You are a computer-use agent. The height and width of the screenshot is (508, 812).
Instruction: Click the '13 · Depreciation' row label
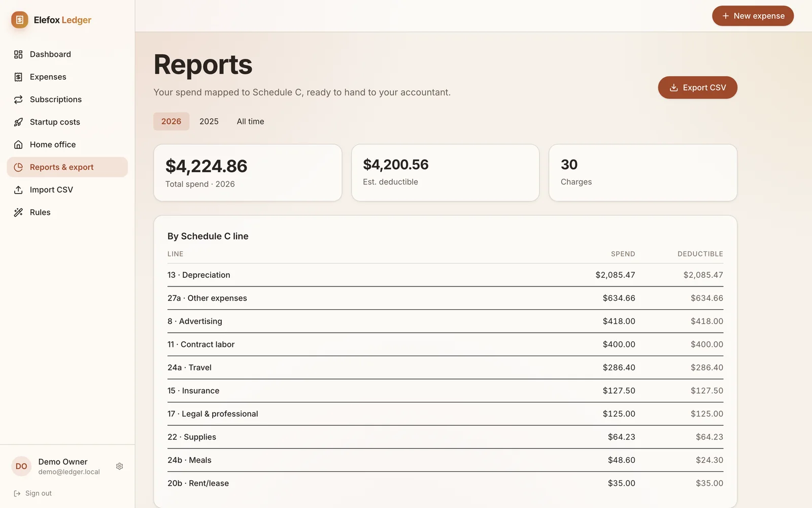point(199,275)
